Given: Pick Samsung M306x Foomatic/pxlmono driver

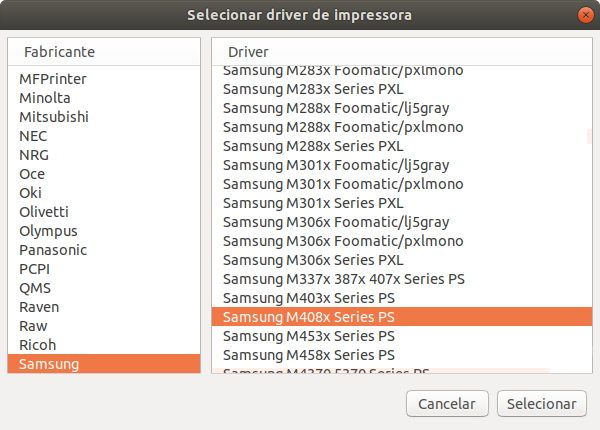Looking at the screenshot, I should click(343, 241).
